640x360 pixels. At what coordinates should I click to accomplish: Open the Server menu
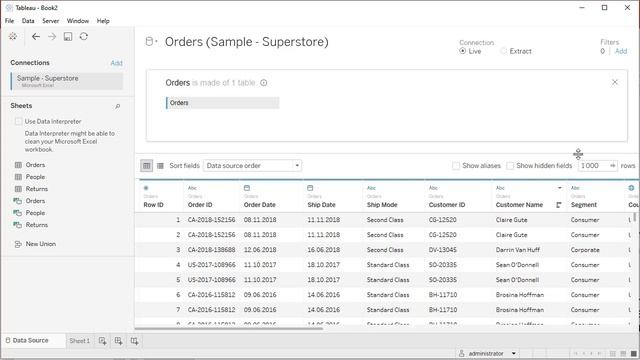pos(51,21)
